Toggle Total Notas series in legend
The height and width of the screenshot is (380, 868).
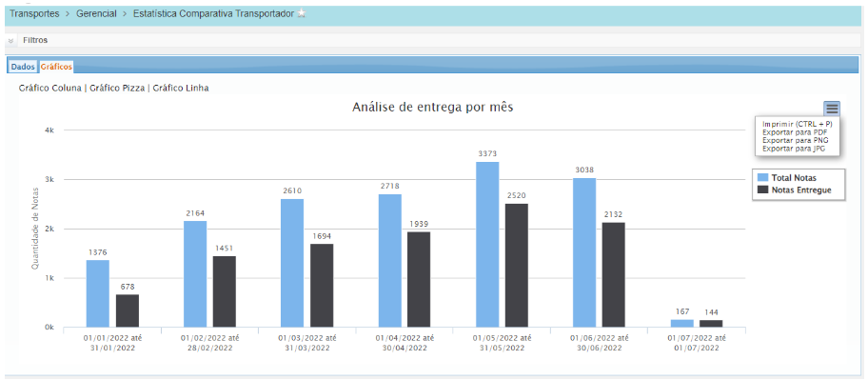pos(786,178)
